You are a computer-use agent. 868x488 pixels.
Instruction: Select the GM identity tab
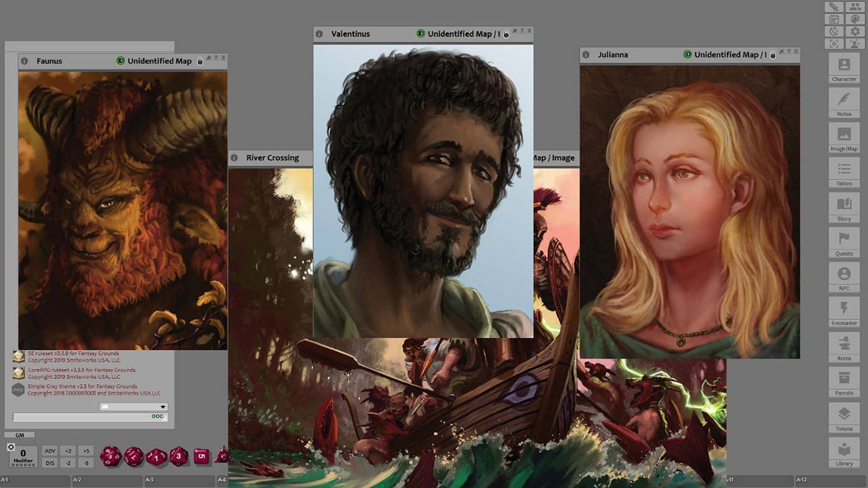[x=20, y=434]
